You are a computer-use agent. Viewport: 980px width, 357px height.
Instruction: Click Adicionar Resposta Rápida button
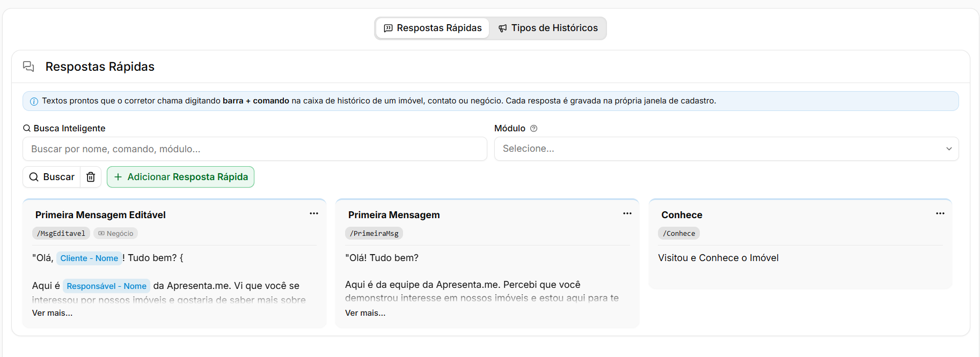pos(180,177)
